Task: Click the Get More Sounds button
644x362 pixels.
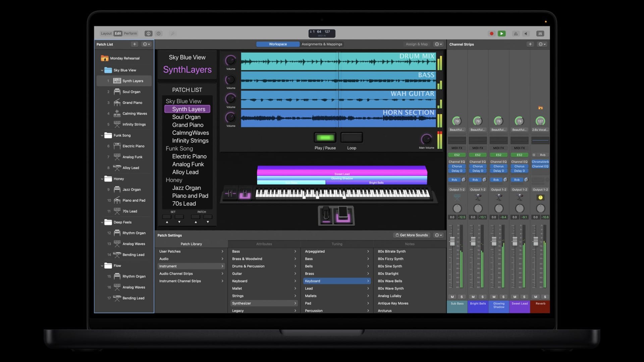Action: (x=412, y=235)
